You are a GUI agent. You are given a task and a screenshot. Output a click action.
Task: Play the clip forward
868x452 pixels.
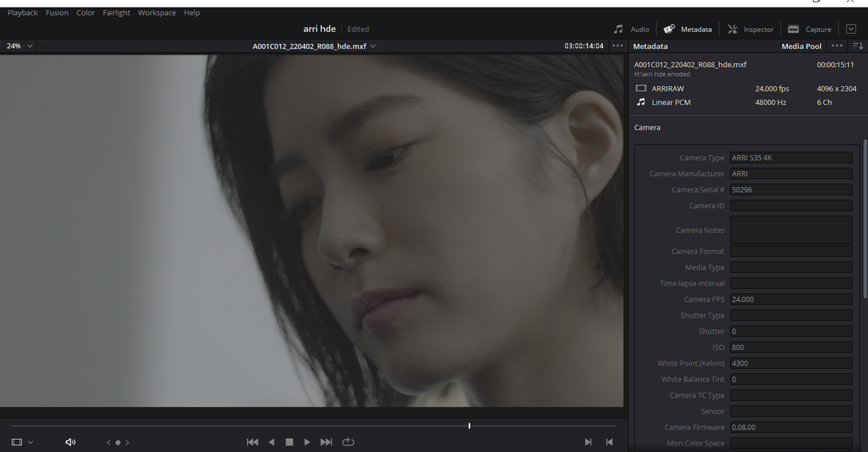click(x=307, y=442)
